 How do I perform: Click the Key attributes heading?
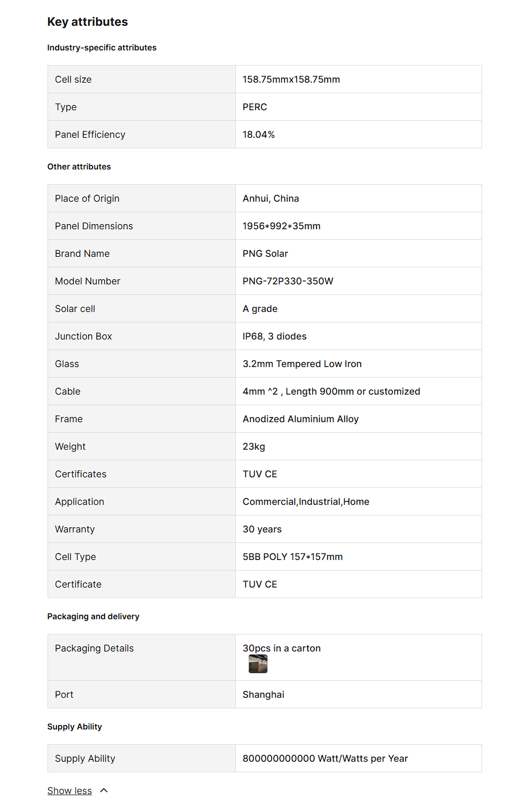[x=87, y=22]
